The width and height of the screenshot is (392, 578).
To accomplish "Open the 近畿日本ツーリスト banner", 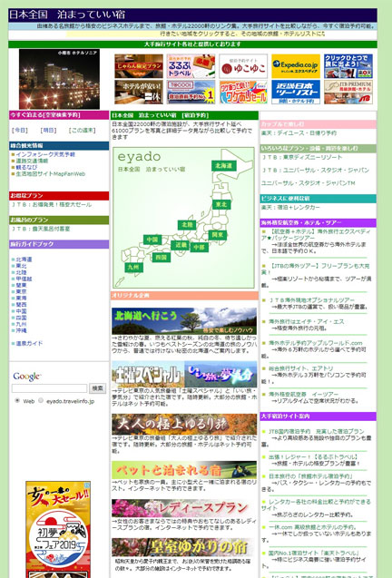I will [296, 93].
